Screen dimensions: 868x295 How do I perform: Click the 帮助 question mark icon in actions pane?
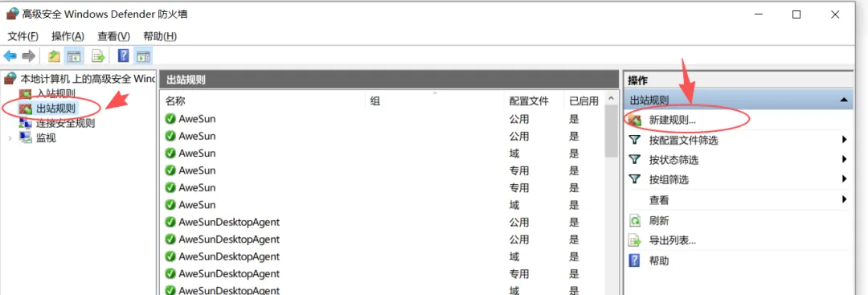coord(635,260)
